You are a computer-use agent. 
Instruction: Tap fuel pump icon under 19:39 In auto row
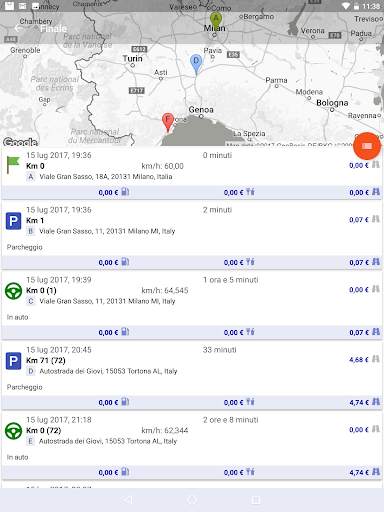125,332
